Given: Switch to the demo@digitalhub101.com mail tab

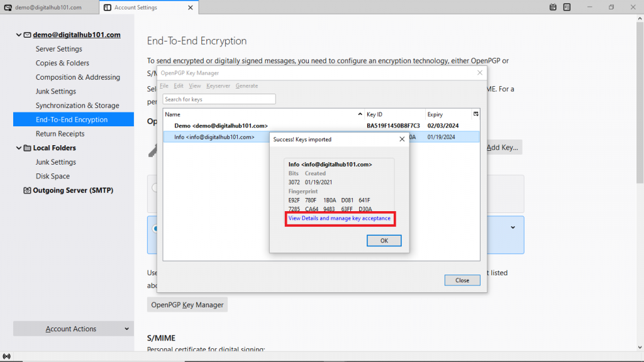Looking at the screenshot, I should [49, 8].
